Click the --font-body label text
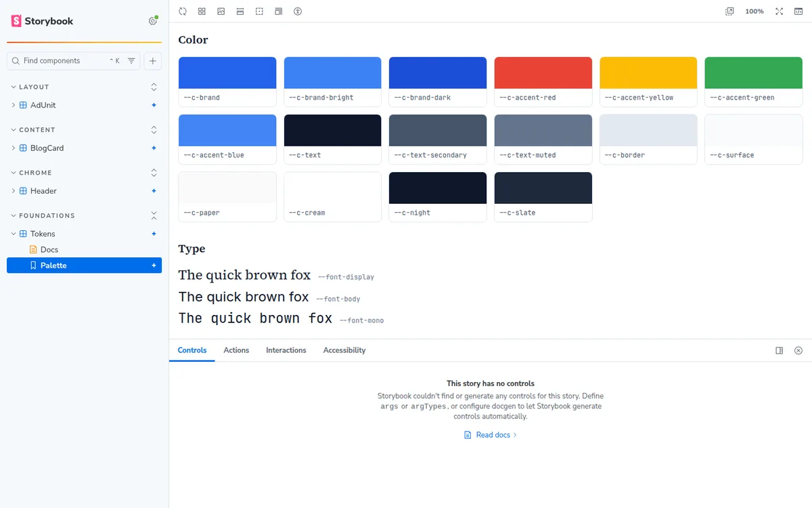812x508 pixels. pos(338,299)
